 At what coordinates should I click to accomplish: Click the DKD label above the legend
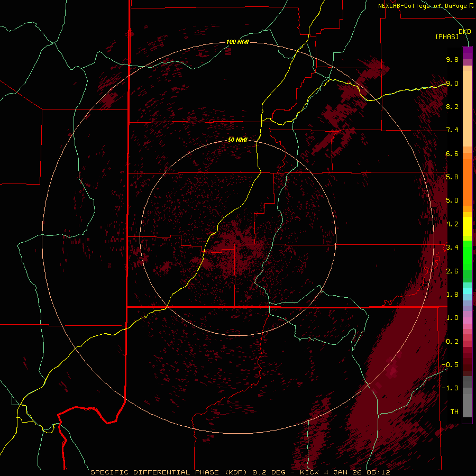pyautogui.click(x=465, y=32)
